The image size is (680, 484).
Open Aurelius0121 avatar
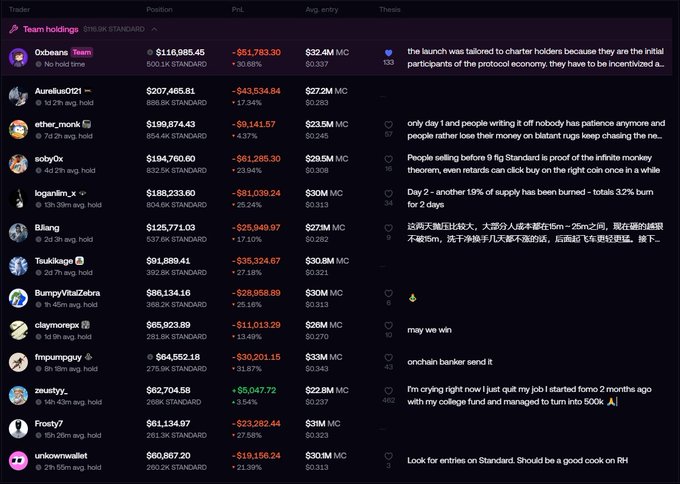18,96
